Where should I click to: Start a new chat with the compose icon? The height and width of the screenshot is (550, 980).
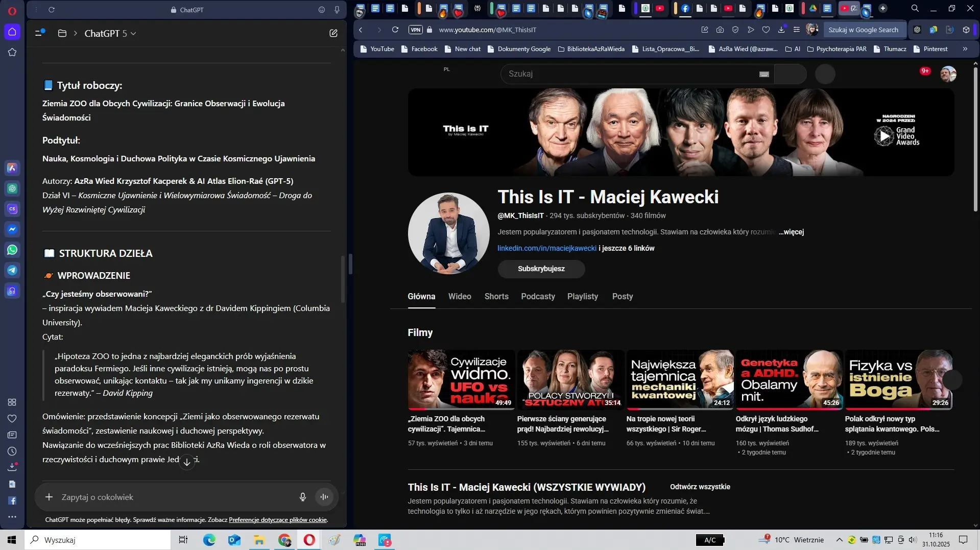tap(333, 33)
